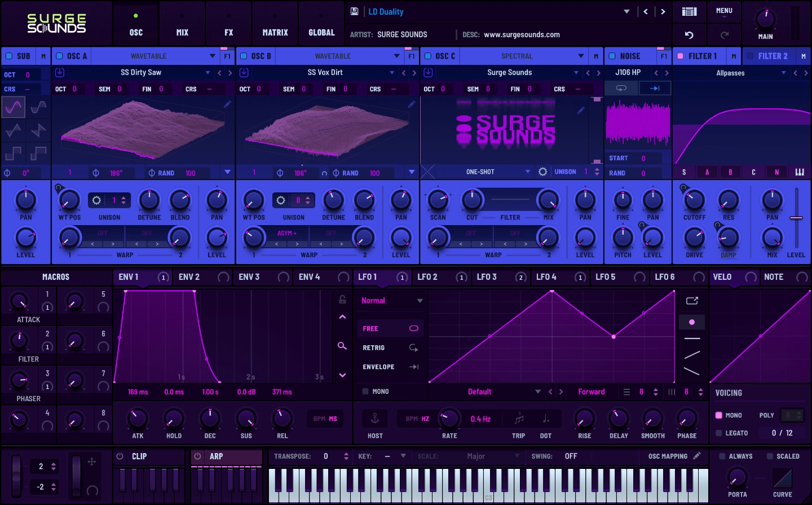The width and height of the screenshot is (812, 505).
Task: Adjust FILTER 1 LEVEL vertical slider
Action: click(796, 217)
